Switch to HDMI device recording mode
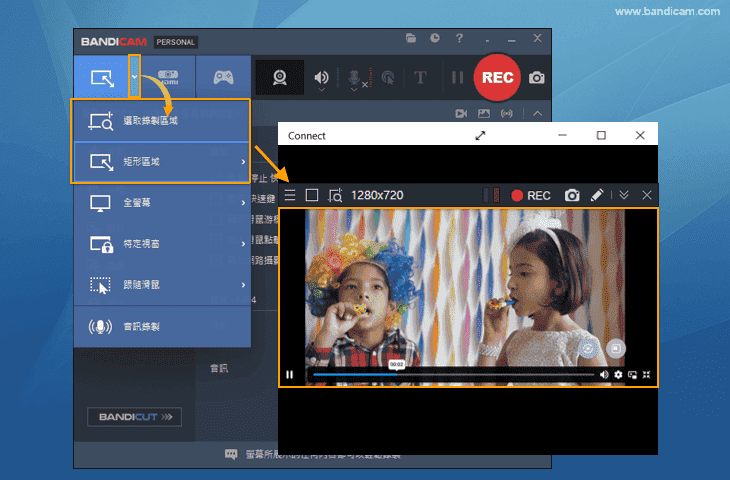The height and width of the screenshot is (480, 730). click(x=168, y=77)
